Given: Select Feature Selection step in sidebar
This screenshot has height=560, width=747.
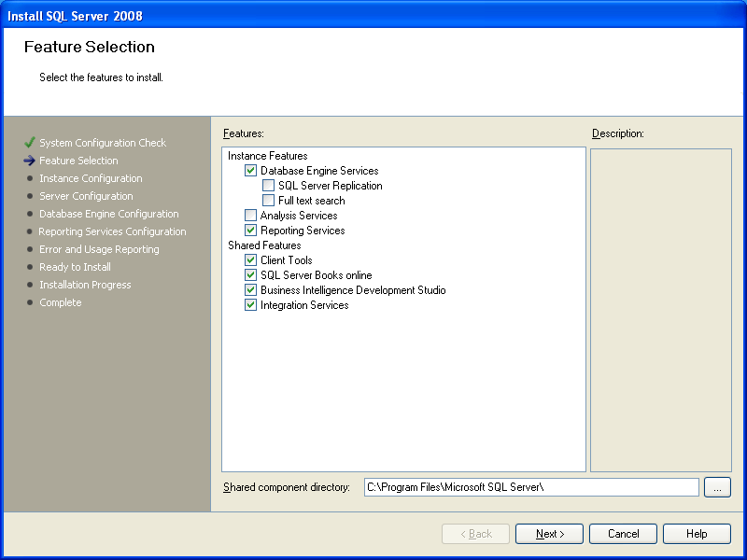Looking at the screenshot, I should [x=78, y=161].
